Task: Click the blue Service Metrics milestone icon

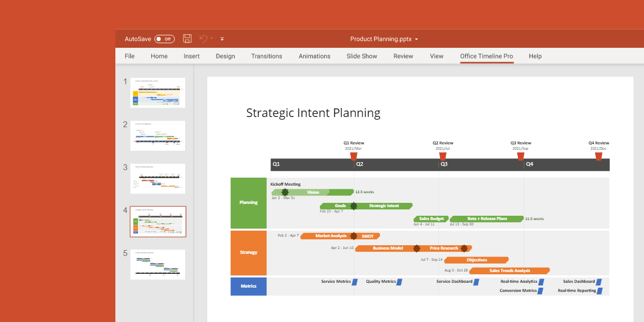Action: coord(355,281)
